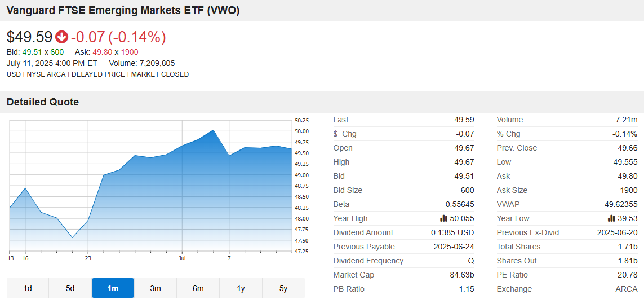644x299 pixels.
Task: Click the Jul label on chart axis
Action: [x=182, y=258]
